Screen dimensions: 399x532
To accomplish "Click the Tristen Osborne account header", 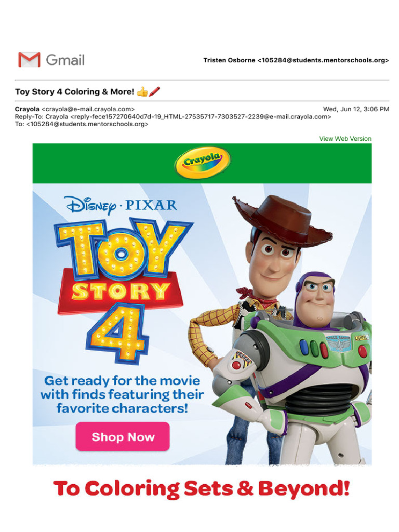I will [x=296, y=60].
